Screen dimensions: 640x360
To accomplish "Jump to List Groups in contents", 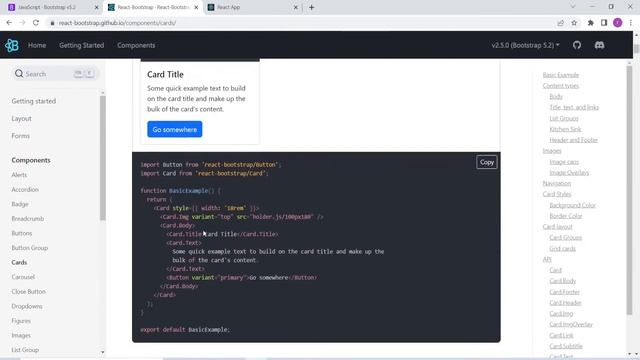I will tap(564, 118).
